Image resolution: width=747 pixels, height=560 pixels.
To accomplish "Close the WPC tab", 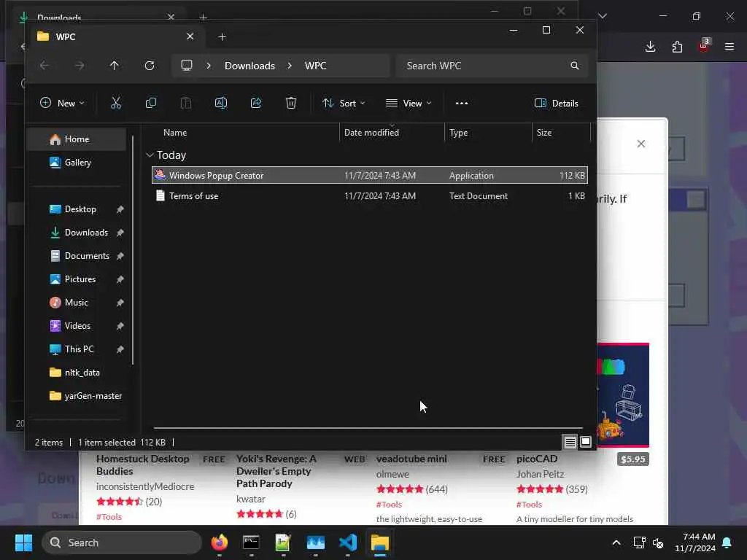I will click(190, 36).
